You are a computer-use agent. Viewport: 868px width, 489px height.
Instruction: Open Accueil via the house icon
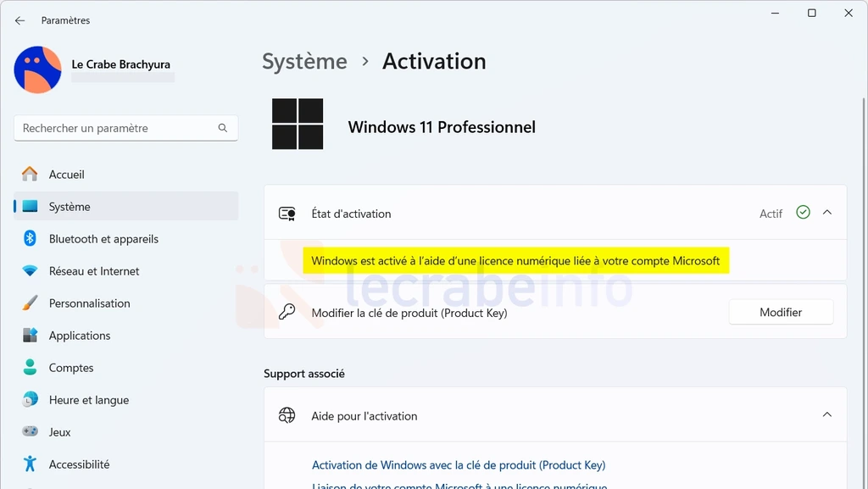[x=30, y=175]
